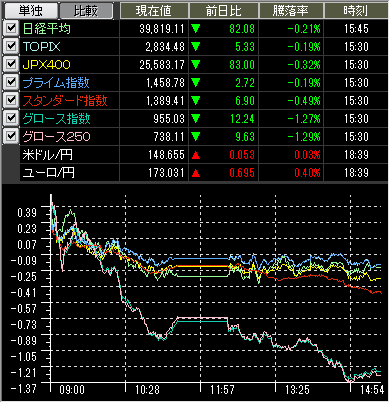The image size is (390, 403).
Task: Click the 騰落率 column header
Action: (x=290, y=11)
